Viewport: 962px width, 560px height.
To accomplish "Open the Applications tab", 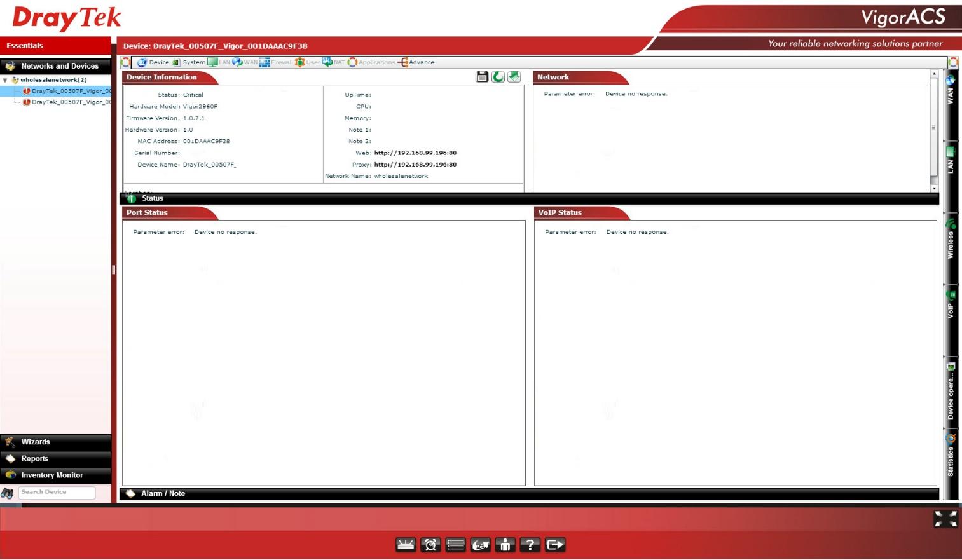I will (371, 62).
